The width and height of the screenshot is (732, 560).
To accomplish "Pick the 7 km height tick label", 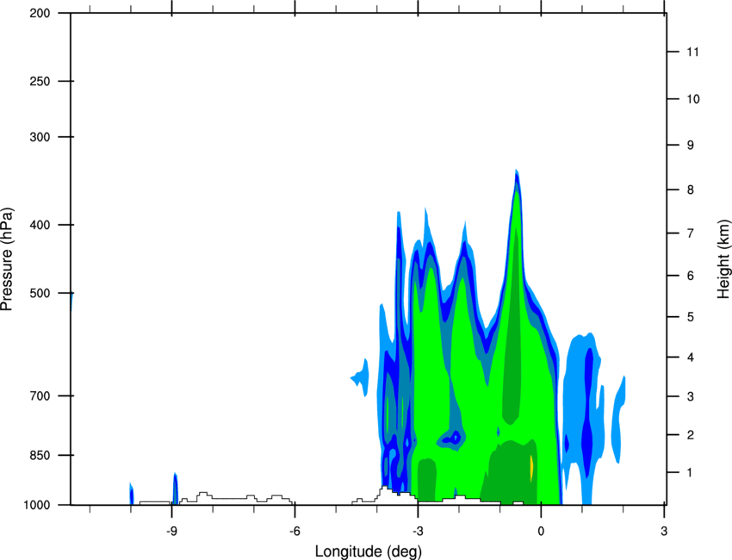I will (691, 233).
